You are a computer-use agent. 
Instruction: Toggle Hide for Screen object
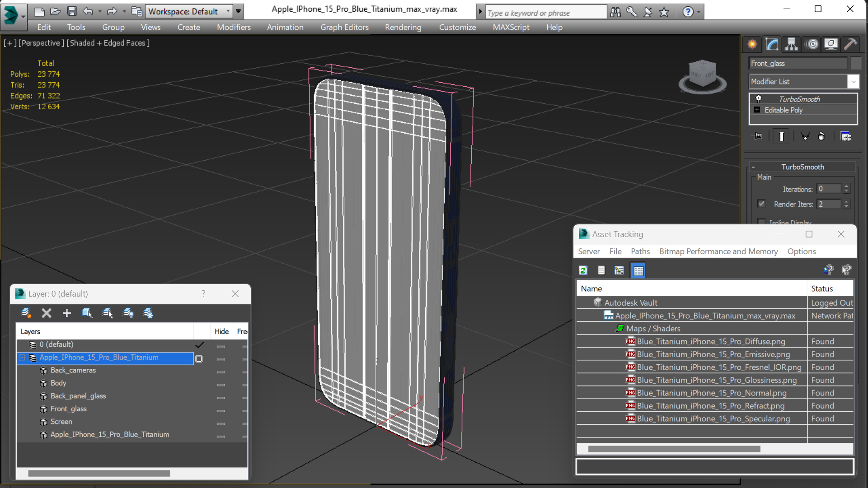point(221,423)
